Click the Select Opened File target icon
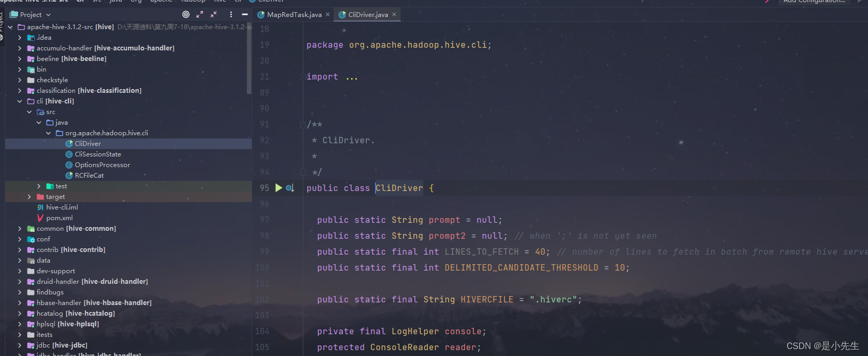Screen dimensions: 868x356 (x=186, y=14)
